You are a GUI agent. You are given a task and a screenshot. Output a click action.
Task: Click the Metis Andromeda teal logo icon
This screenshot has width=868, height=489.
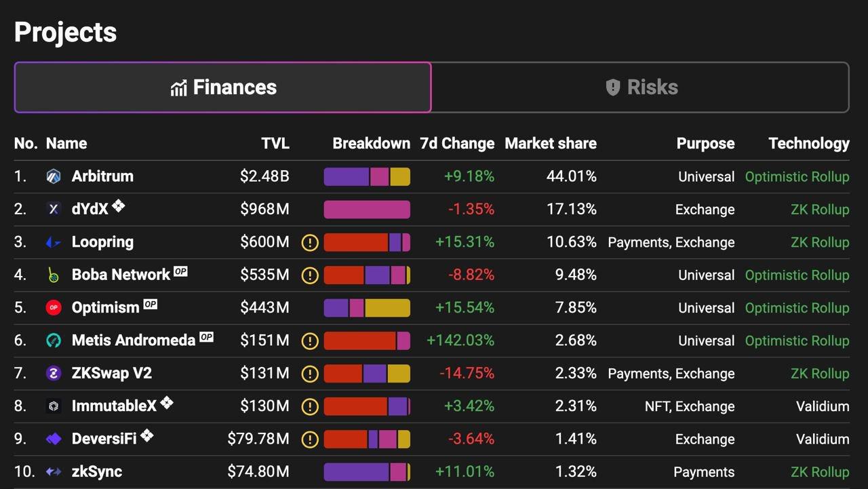point(54,340)
